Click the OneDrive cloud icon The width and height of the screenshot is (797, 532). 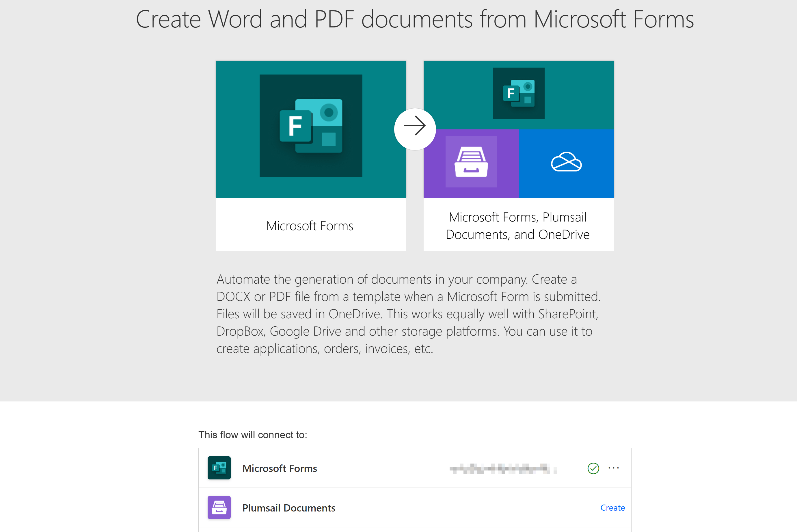pos(566,162)
